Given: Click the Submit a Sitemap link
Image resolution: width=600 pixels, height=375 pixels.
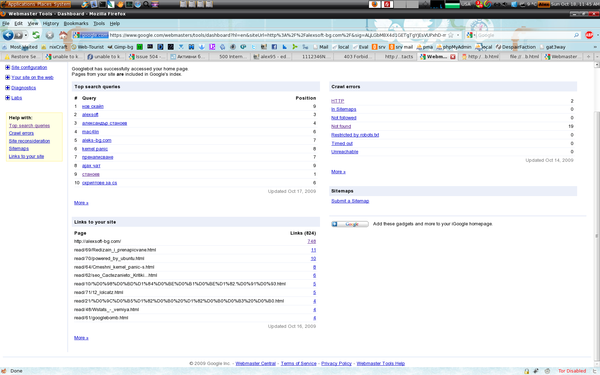Looking at the screenshot, I should coord(350,201).
